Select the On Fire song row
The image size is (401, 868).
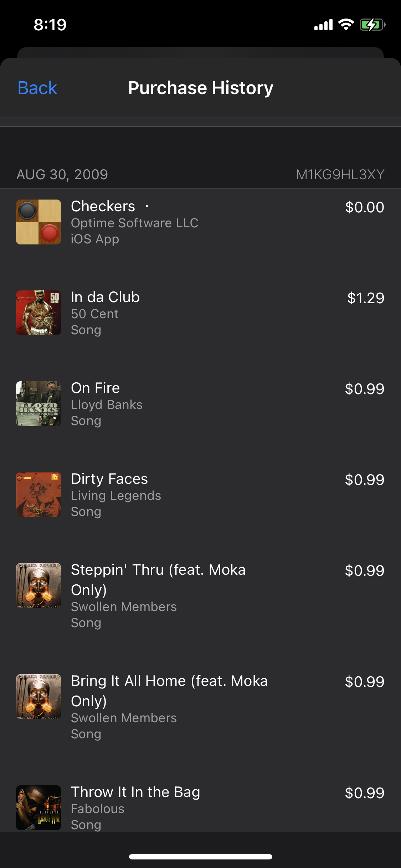200,403
